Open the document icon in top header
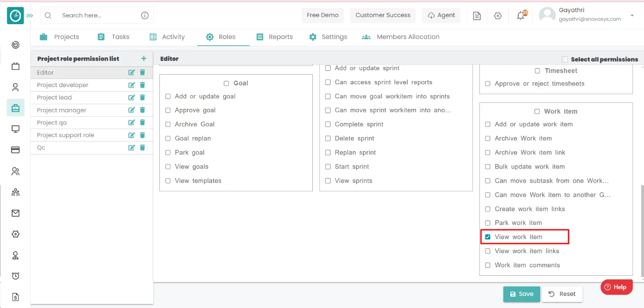This screenshot has width=644, height=308. pos(477,16)
